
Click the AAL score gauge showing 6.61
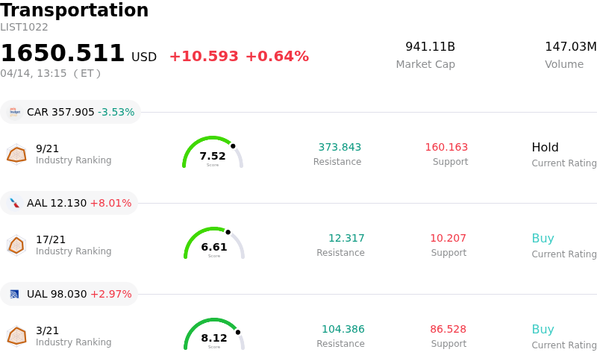[214, 244]
